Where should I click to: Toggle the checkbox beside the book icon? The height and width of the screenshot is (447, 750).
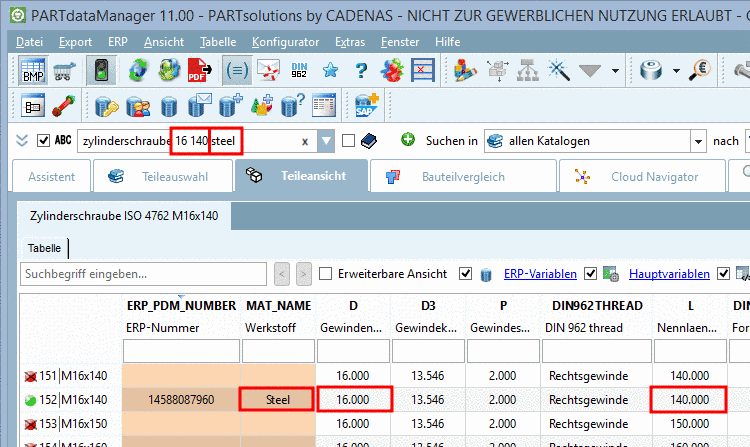(x=348, y=141)
